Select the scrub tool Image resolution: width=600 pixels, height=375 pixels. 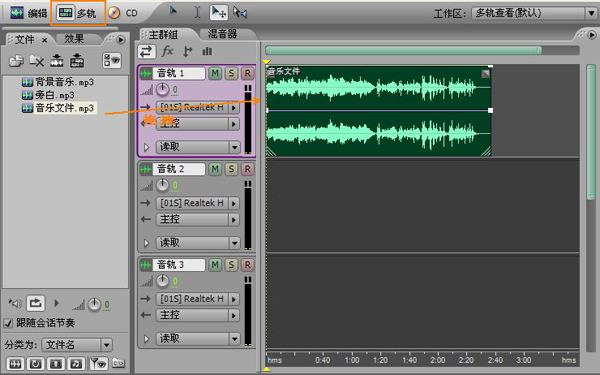[240, 12]
